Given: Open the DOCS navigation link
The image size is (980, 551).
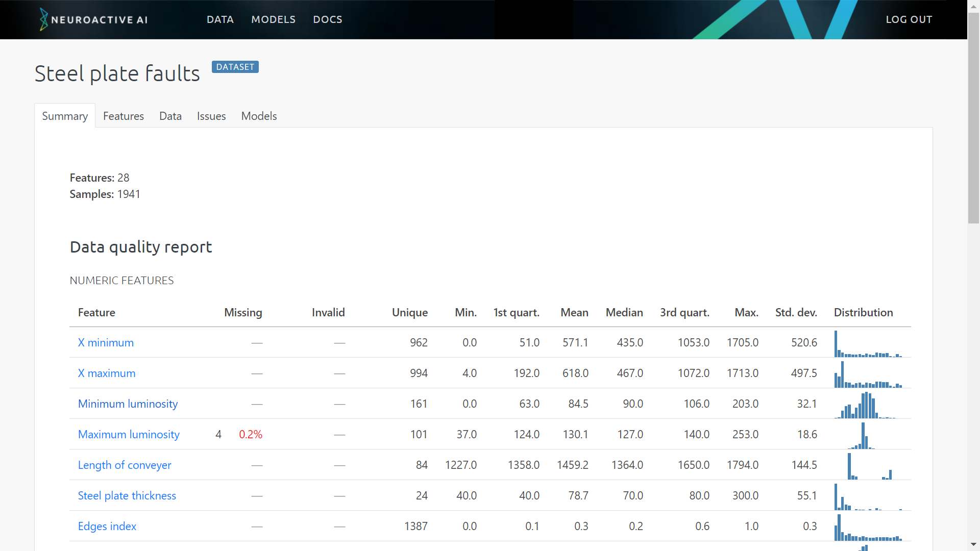Looking at the screenshot, I should click(327, 19).
